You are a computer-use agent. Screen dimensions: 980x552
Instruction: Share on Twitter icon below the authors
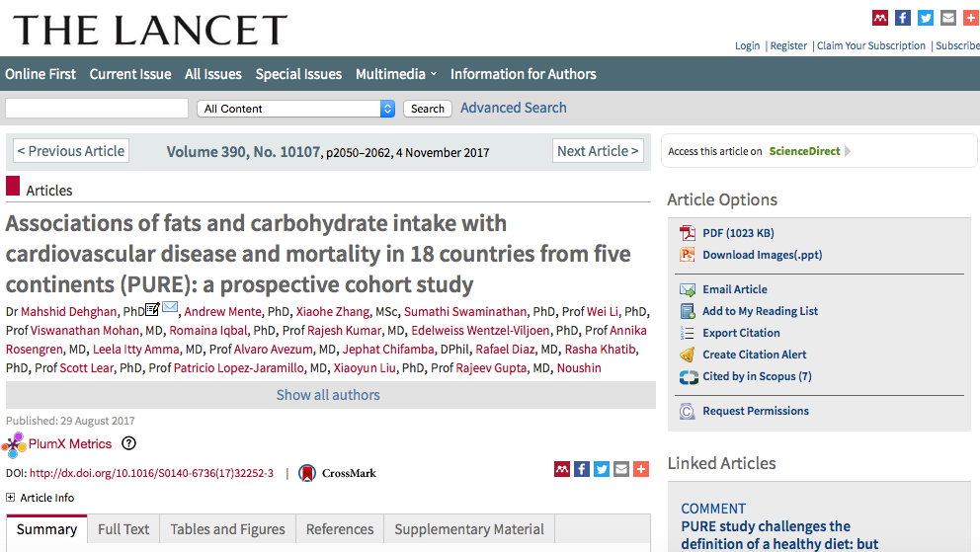point(602,469)
